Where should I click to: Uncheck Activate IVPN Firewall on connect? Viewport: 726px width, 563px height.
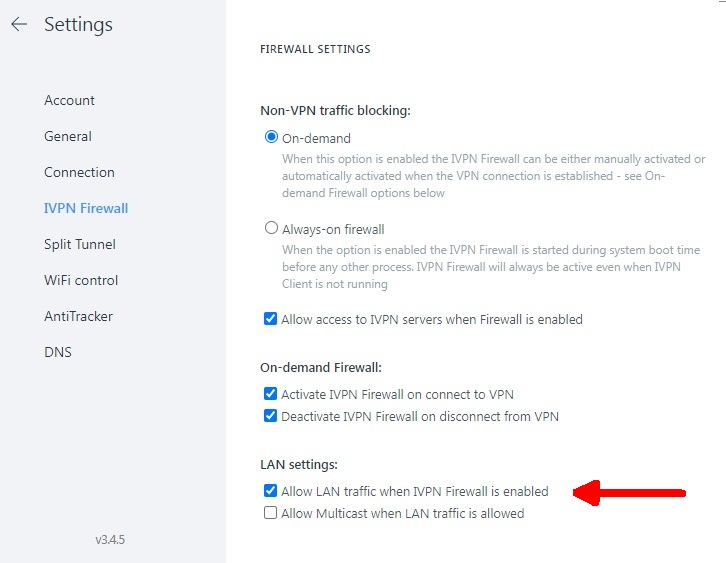(x=270, y=394)
